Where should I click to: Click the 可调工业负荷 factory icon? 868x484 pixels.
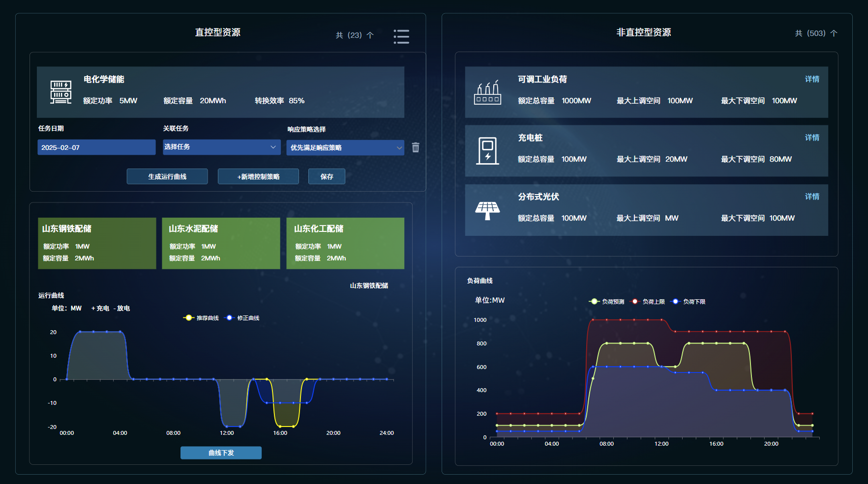point(487,92)
